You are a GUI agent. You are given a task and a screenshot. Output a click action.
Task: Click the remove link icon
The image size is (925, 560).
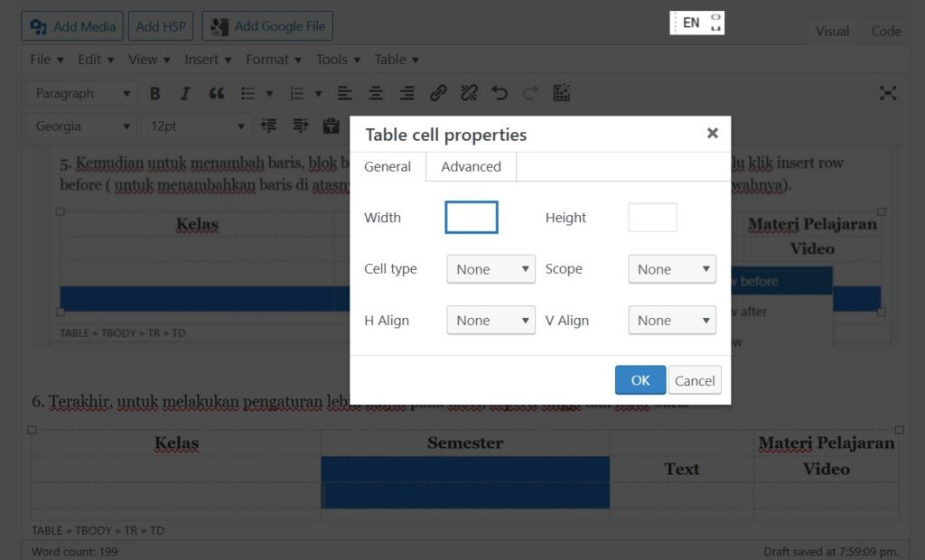coord(469,93)
